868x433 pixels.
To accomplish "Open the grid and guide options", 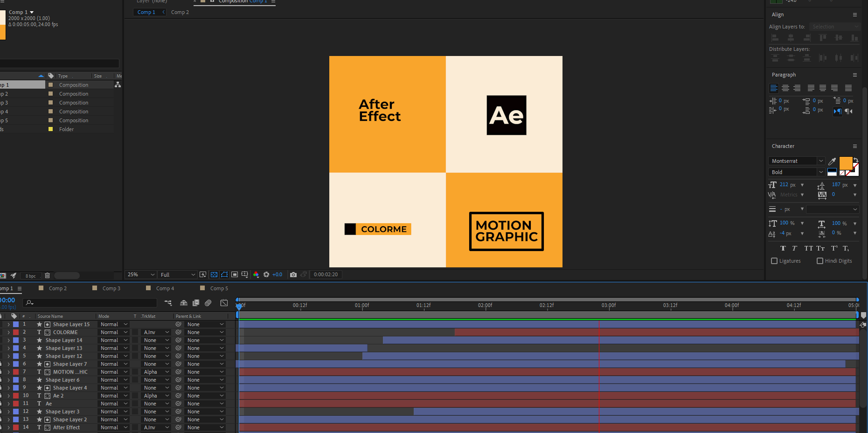I will pos(245,275).
